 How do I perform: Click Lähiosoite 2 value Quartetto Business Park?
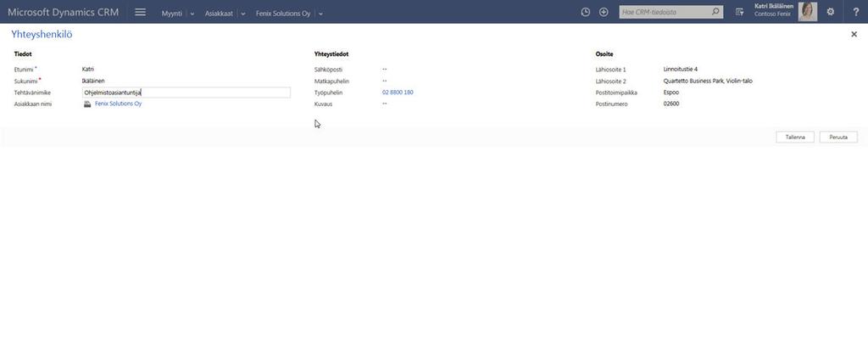pyautogui.click(x=708, y=81)
